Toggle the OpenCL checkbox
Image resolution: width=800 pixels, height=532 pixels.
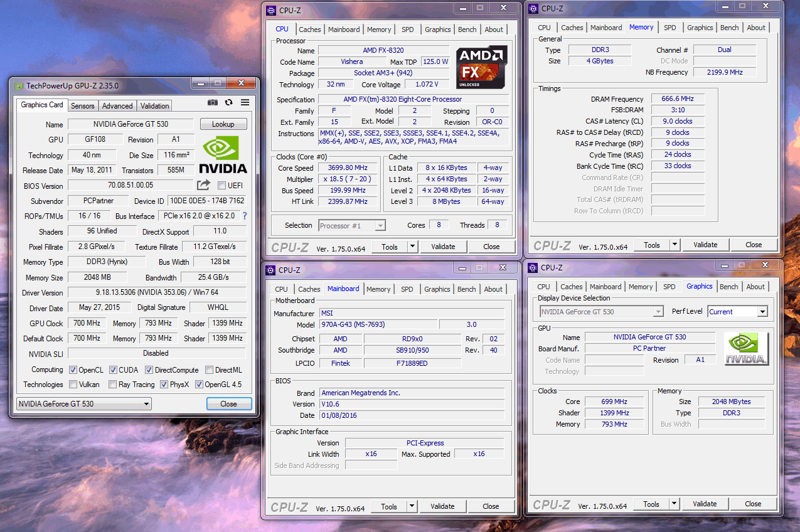tap(73, 370)
